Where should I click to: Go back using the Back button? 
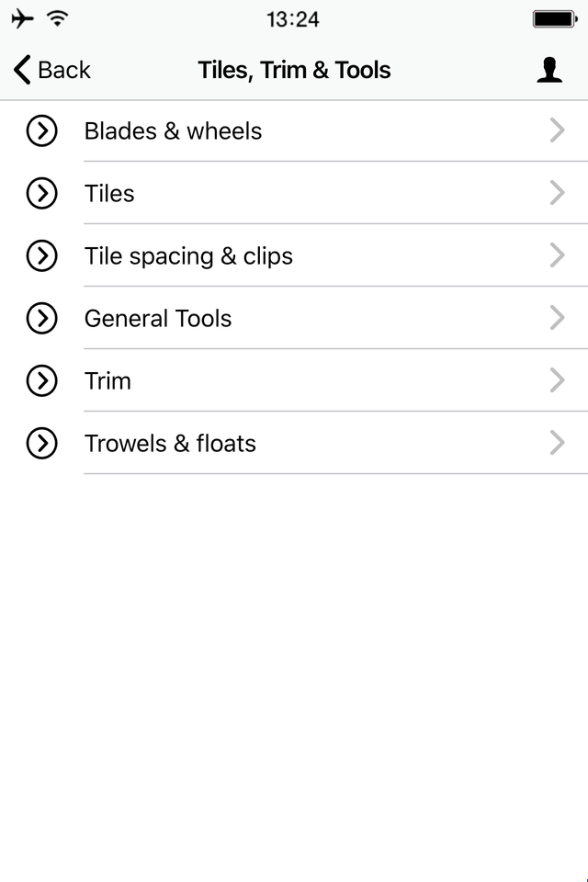[x=51, y=70]
